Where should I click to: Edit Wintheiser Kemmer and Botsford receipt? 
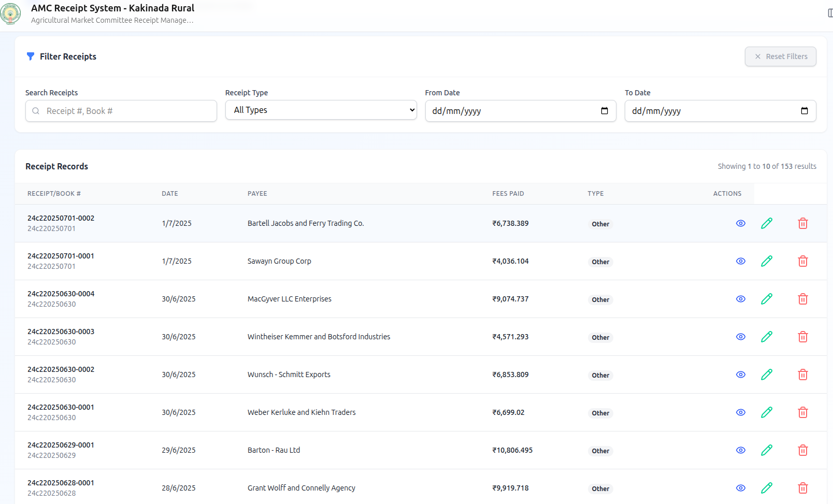click(767, 337)
